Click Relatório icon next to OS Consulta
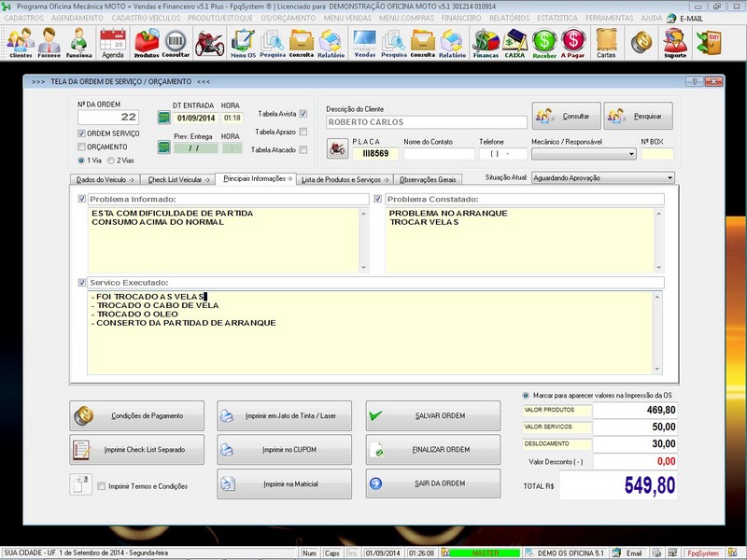 331,42
